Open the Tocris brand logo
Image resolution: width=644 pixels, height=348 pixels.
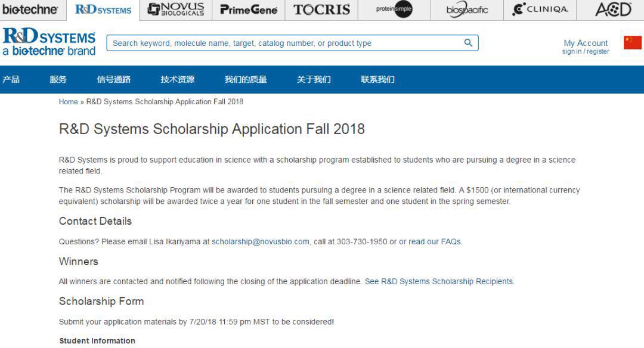click(x=322, y=10)
